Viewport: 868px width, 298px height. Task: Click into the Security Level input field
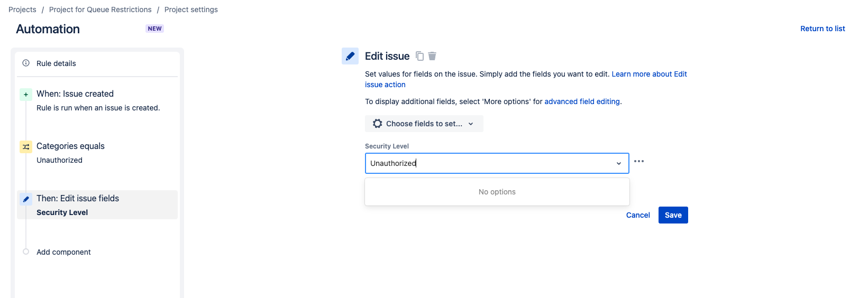point(487,163)
